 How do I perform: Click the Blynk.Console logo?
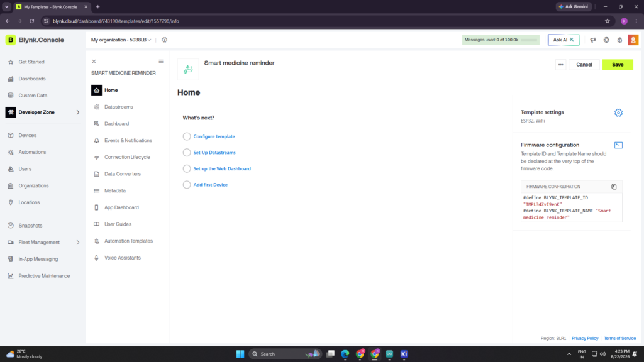tap(35, 40)
